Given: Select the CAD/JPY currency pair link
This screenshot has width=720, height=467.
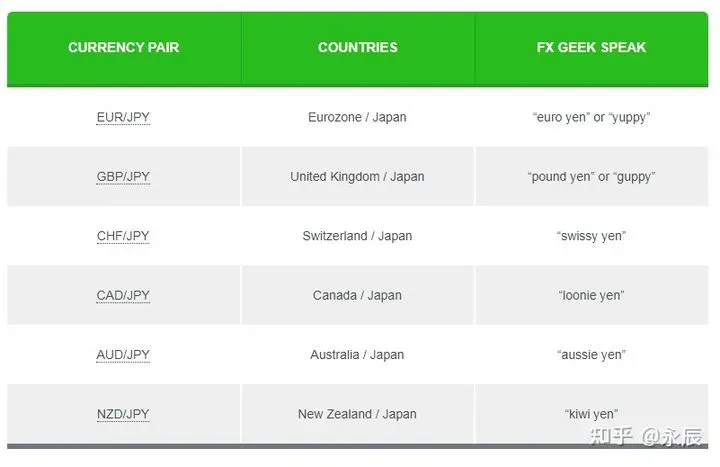Looking at the screenshot, I should (123, 295).
